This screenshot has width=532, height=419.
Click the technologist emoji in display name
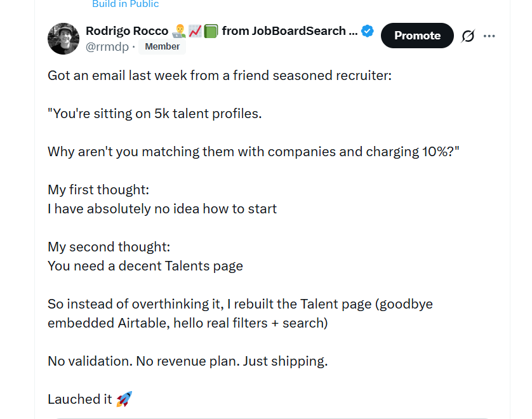click(178, 31)
